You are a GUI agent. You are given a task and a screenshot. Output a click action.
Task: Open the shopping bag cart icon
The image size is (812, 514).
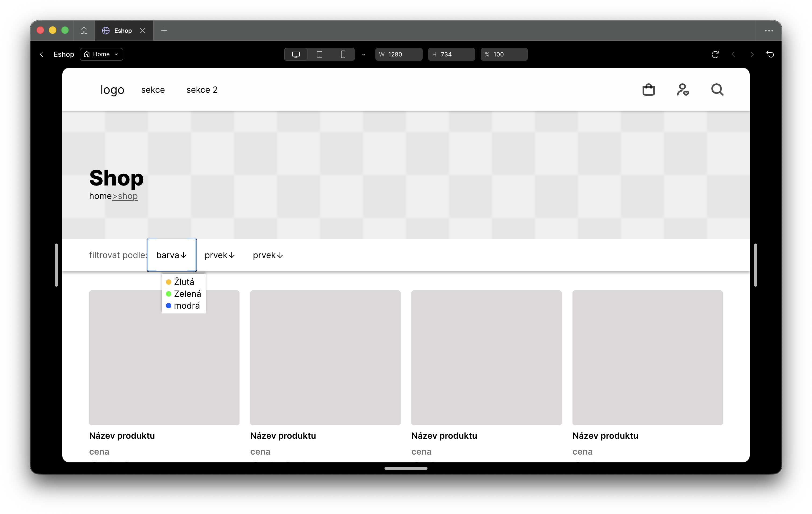648,90
